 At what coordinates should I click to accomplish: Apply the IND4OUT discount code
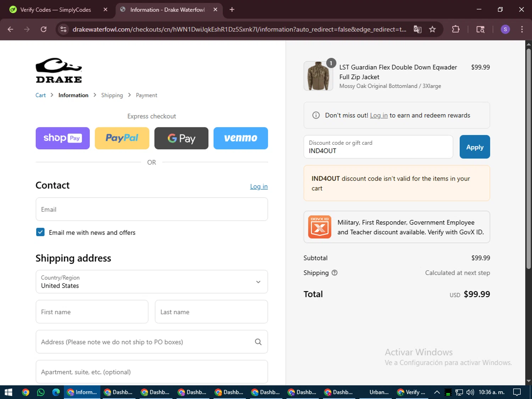click(475, 147)
